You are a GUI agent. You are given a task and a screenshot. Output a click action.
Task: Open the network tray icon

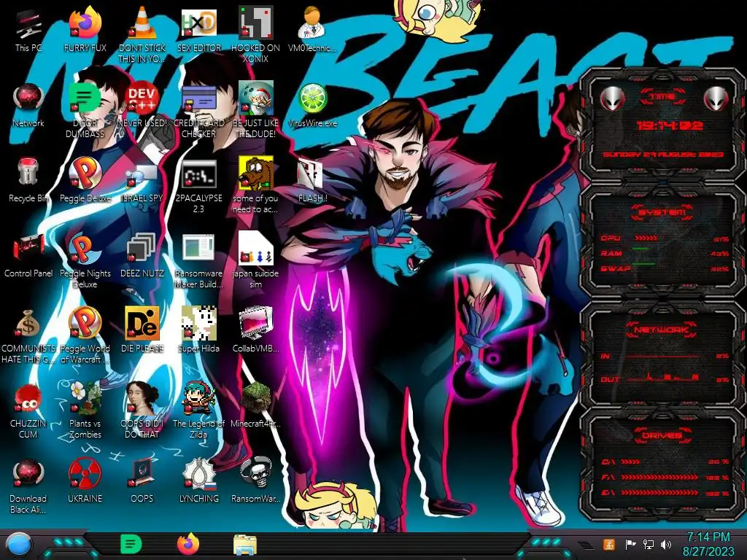(649, 544)
